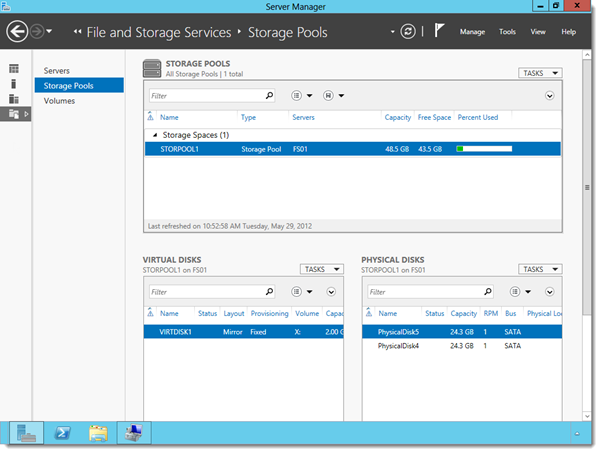Click the scrollbar up arrow
The image size is (600, 453).
tap(587, 55)
